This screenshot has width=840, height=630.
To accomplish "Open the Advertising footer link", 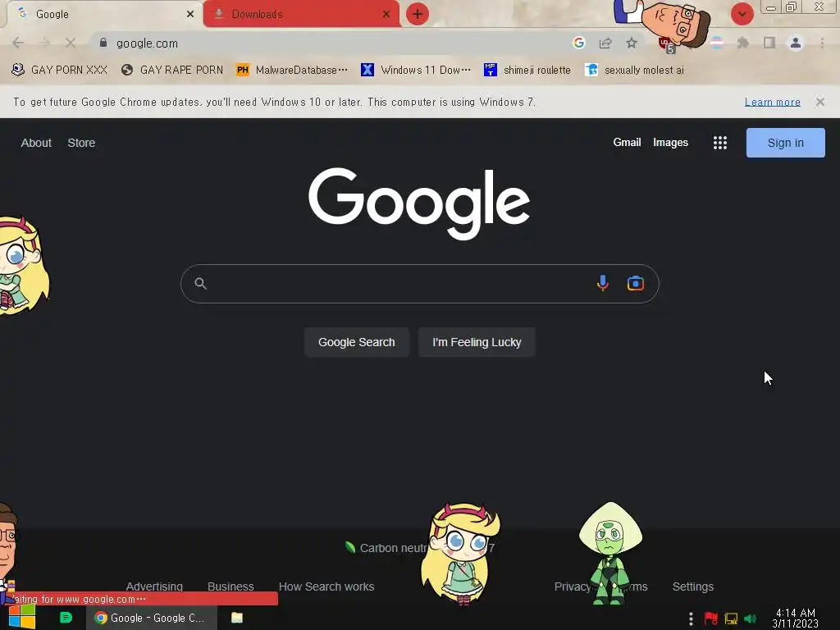I will point(154,587).
